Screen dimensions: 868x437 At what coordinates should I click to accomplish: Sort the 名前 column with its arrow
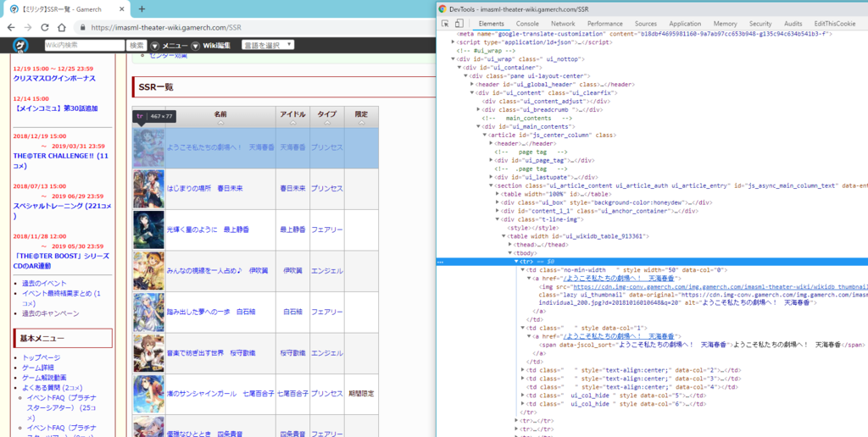[220, 123]
